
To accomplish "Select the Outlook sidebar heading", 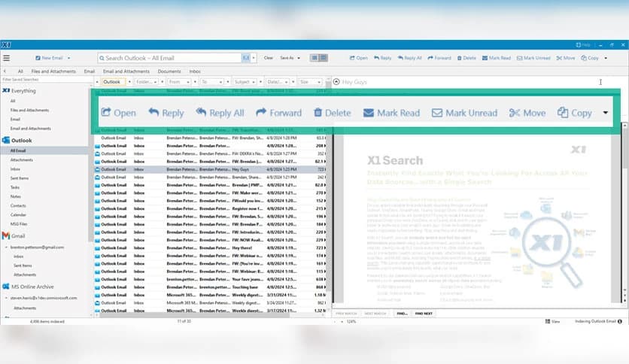I will pos(17,141).
